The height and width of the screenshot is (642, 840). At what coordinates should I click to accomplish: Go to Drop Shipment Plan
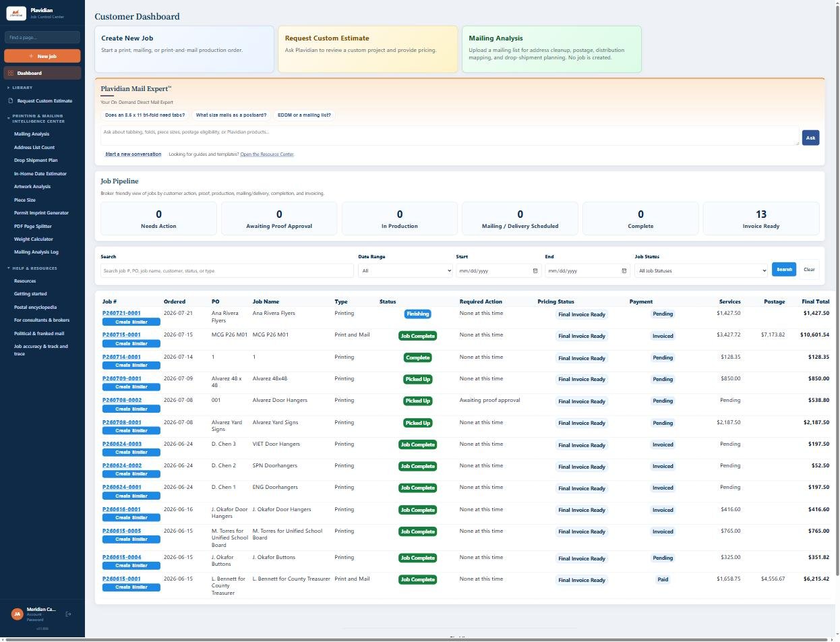pyautogui.click(x=36, y=160)
